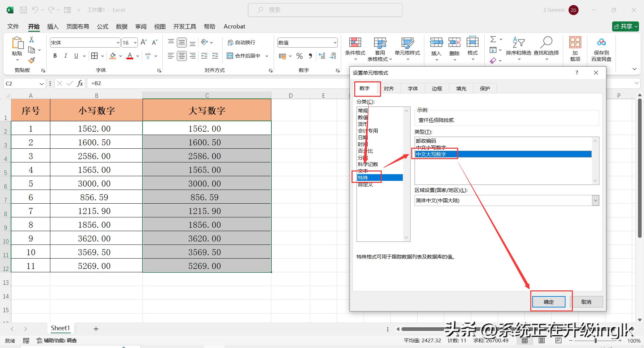Click the Cut scissors icon
This screenshot has height=348, width=644.
[x=32, y=40]
